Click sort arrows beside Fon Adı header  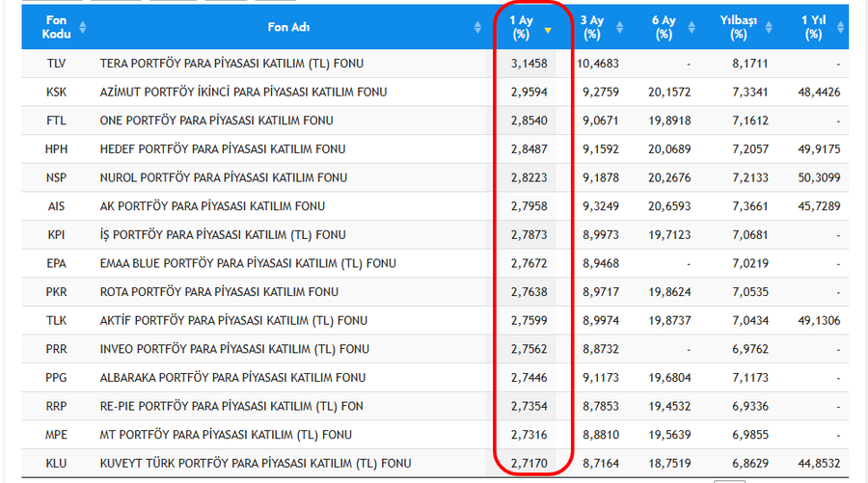pos(478,28)
